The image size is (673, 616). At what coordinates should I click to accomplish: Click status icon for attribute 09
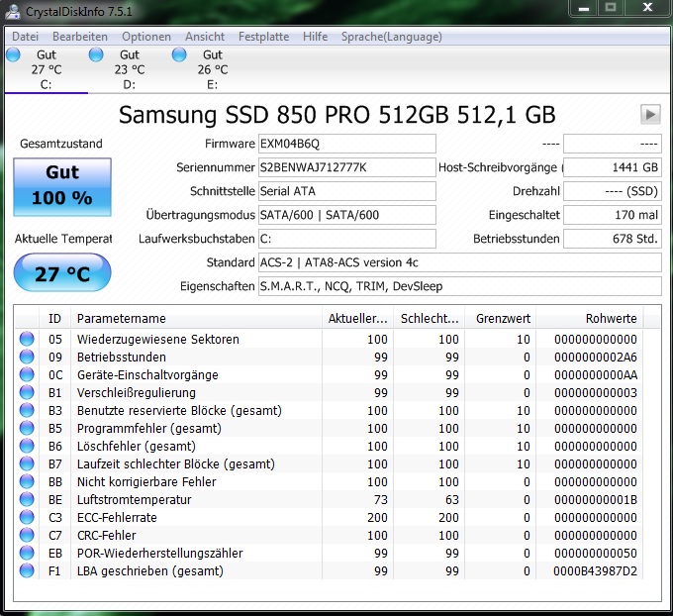(x=27, y=357)
